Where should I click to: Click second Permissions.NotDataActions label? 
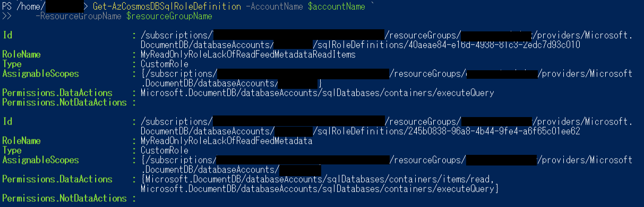pyautogui.click(x=64, y=198)
